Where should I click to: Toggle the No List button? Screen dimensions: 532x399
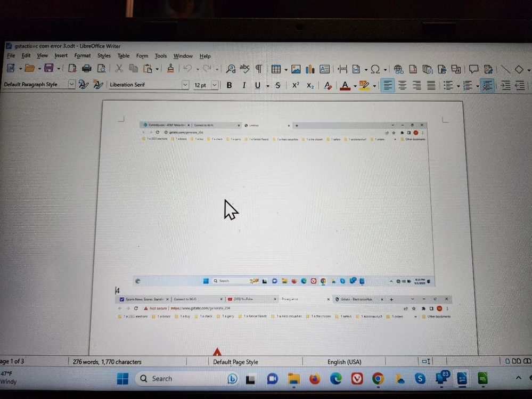tap(488, 85)
